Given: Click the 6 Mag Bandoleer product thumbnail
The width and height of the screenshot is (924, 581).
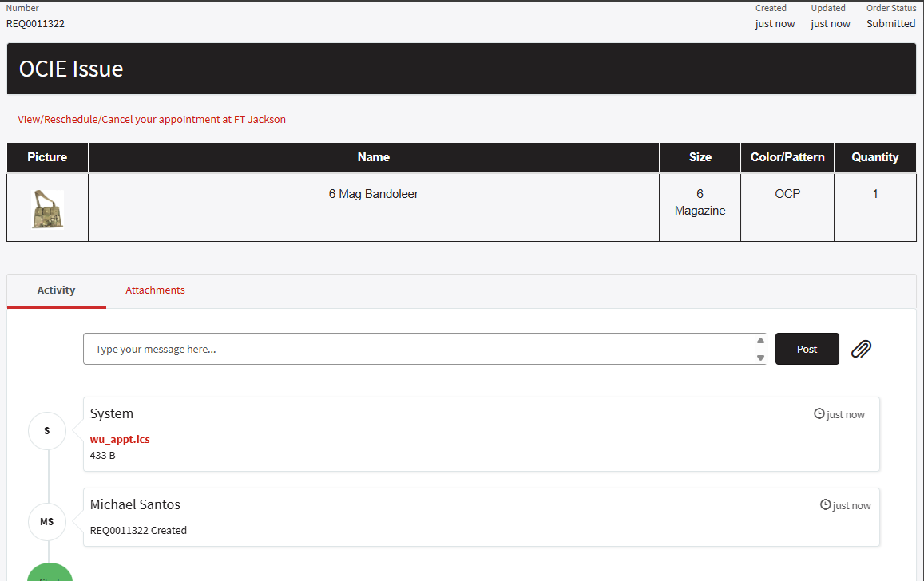Looking at the screenshot, I should coord(47,209).
